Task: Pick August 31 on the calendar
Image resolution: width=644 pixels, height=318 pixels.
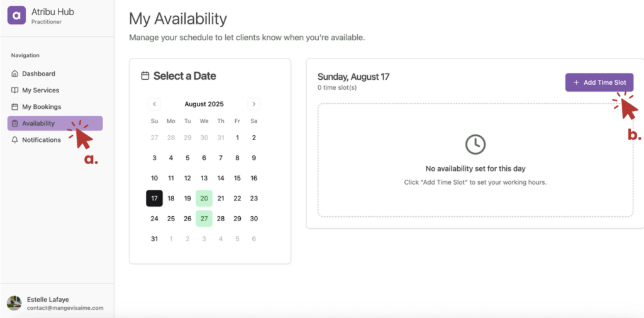Action: point(154,239)
